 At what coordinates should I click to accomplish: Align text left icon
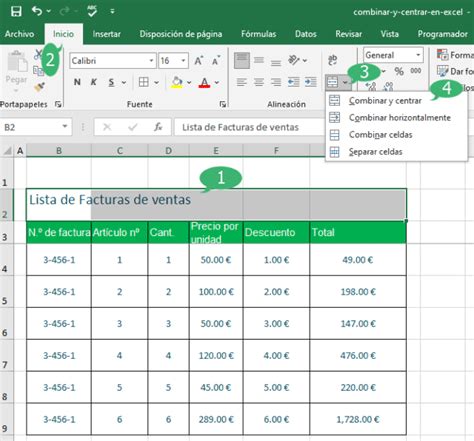[x=242, y=82]
